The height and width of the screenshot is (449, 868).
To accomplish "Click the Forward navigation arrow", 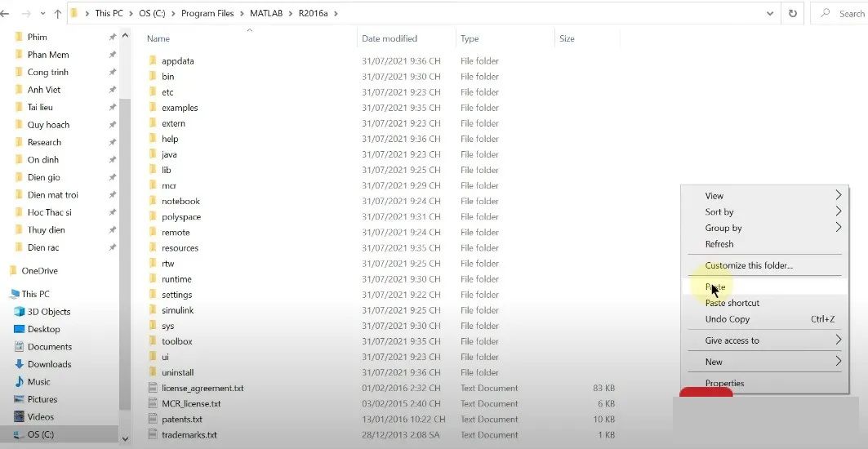I will pos(27,13).
